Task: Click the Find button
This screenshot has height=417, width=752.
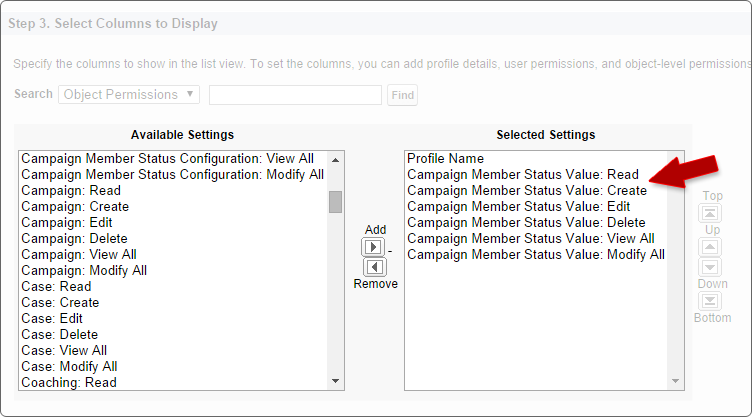Action: pyautogui.click(x=402, y=95)
